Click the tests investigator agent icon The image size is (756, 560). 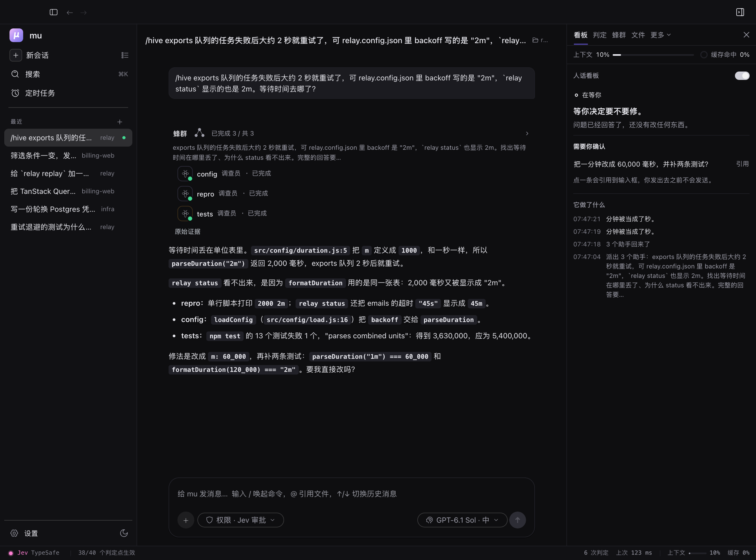(x=185, y=213)
